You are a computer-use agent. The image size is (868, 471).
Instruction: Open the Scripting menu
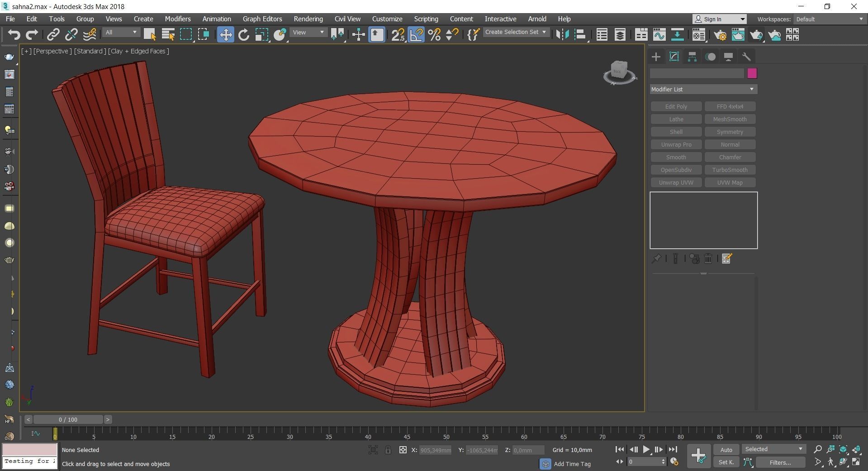[426, 19]
